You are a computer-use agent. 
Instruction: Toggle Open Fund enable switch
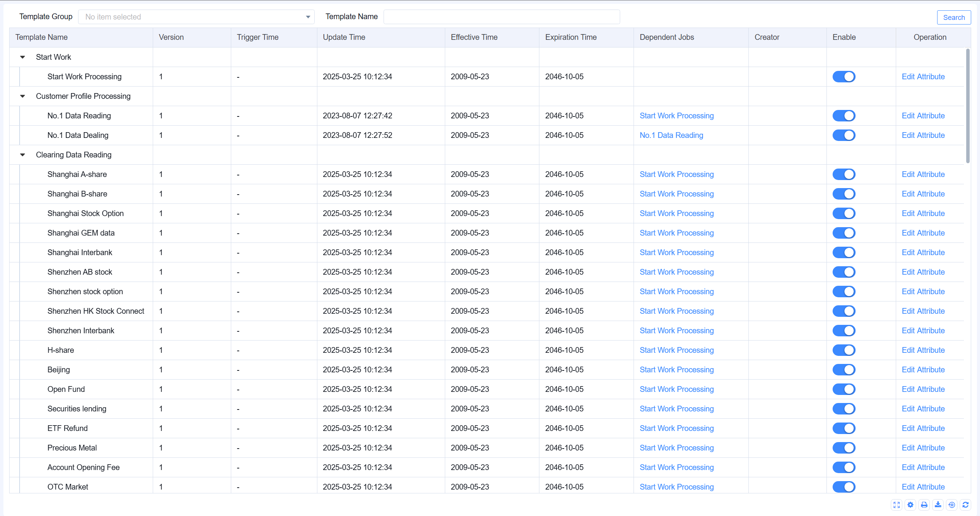[x=844, y=389]
